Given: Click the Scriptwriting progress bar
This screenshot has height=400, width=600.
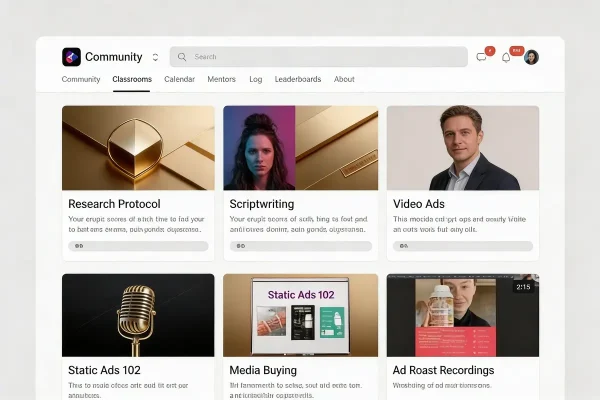Looking at the screenshot, I should point(301,246).
